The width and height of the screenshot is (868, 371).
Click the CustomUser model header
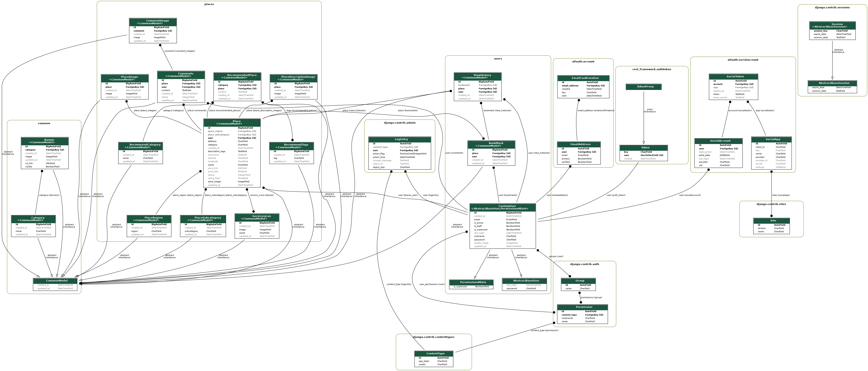[502, 207]
